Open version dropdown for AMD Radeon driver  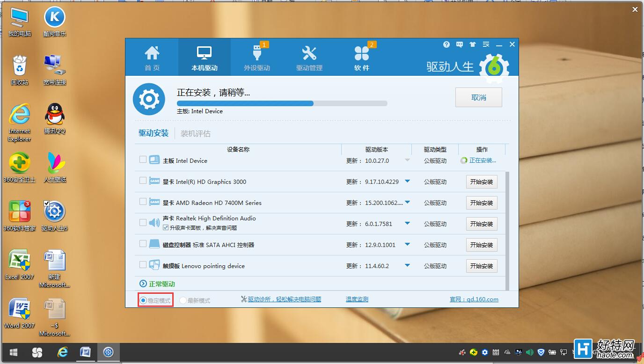click(407, 203)
